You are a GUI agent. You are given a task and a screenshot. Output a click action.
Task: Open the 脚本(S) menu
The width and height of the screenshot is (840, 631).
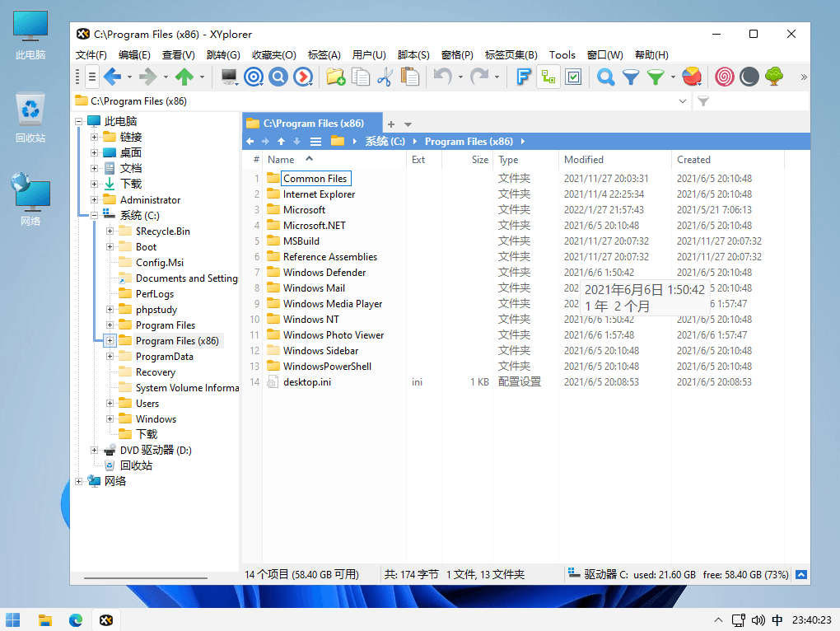point(413,54)
